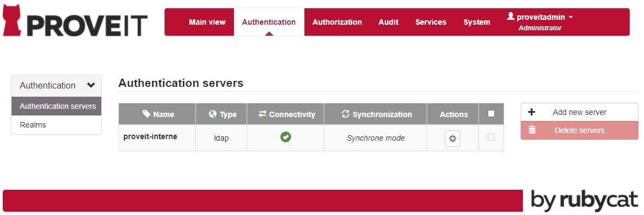The height and width of the screenshot is (215, 644).
Task: Switch to the Audit tab
Action: [389, 22]
